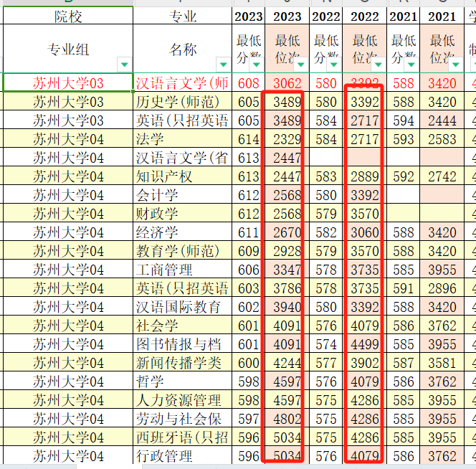Select the 经济学 cell
This screenshot has width=476, height=469.
click(183, 232)
